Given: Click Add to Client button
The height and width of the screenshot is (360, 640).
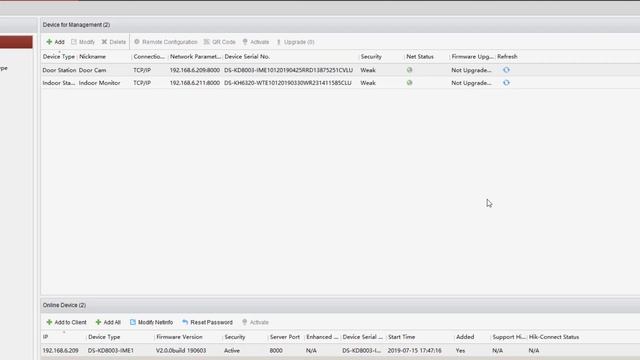Looking at the screenshot, I should click(x=66, y=322).
